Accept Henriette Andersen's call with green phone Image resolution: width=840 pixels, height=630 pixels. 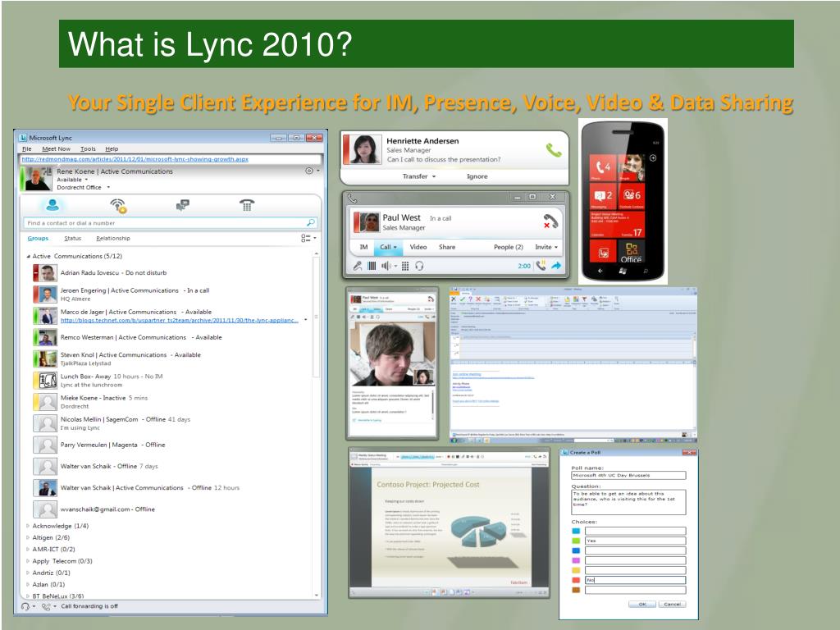554,149
